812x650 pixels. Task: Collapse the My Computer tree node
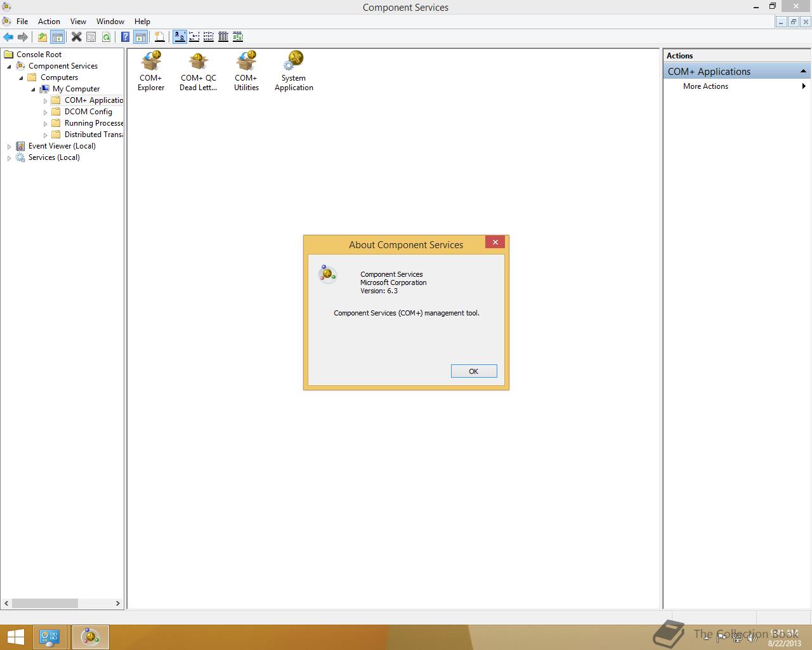(34, 90)
